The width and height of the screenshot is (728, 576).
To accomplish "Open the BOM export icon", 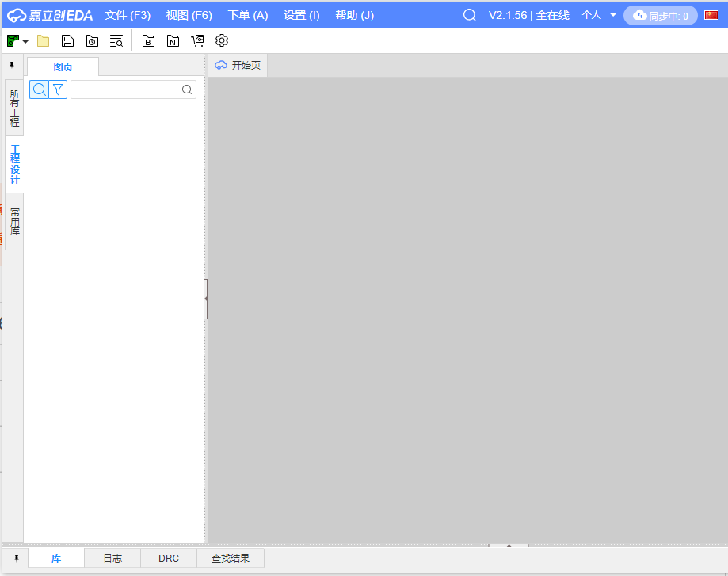I will tap(148, 41).
